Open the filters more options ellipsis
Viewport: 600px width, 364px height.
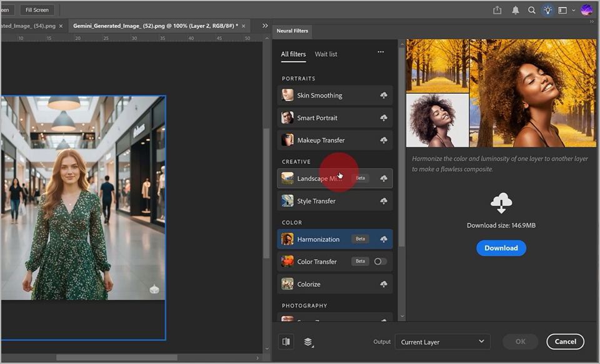(381, 52)
